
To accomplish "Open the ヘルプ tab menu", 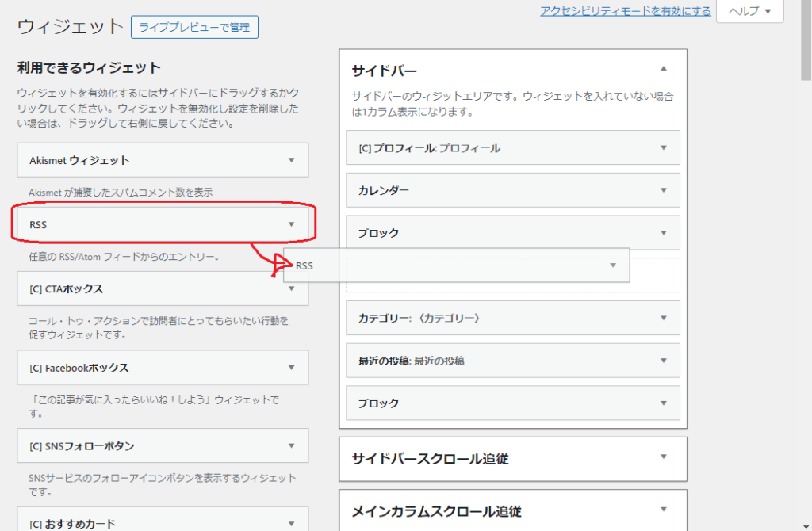I will 749,11.
